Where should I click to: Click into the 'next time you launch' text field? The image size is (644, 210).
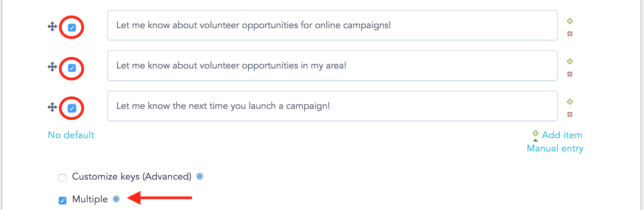pyautogui.click(x=332, y=106)
